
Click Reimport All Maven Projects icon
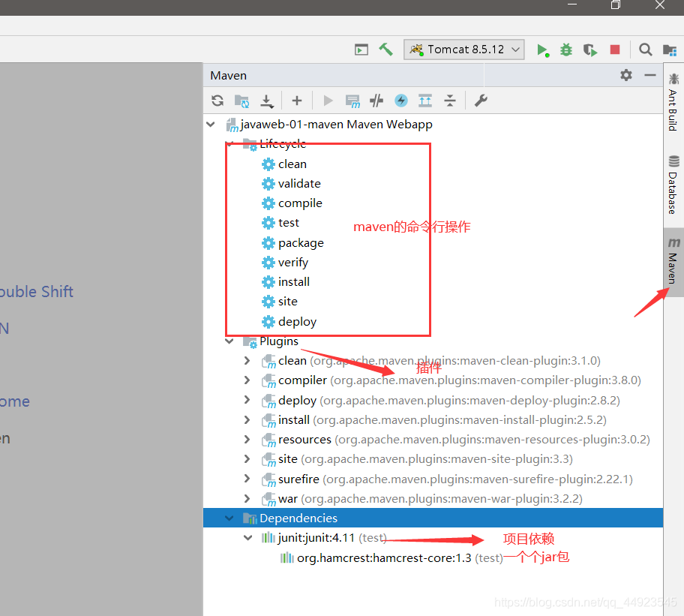(x=217, y=101)
